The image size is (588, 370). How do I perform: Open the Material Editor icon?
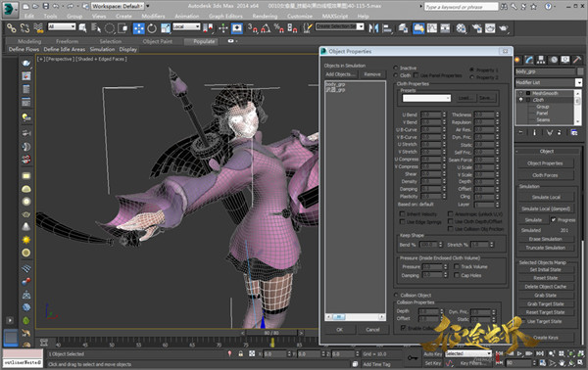pyautogui.click(x=462, y=28)
